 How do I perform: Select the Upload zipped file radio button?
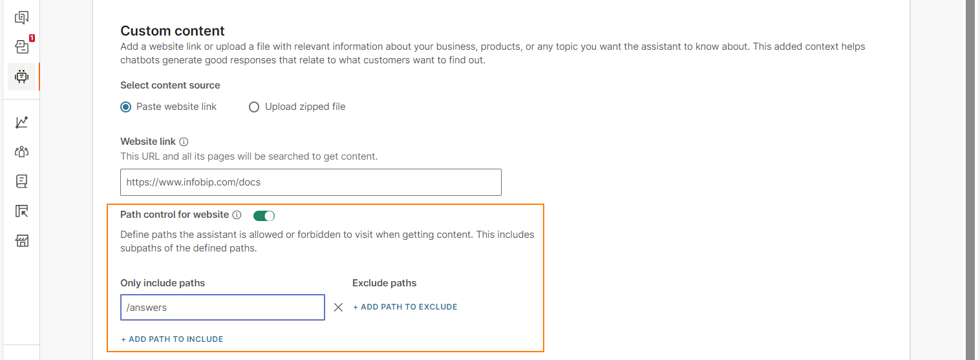254,107
